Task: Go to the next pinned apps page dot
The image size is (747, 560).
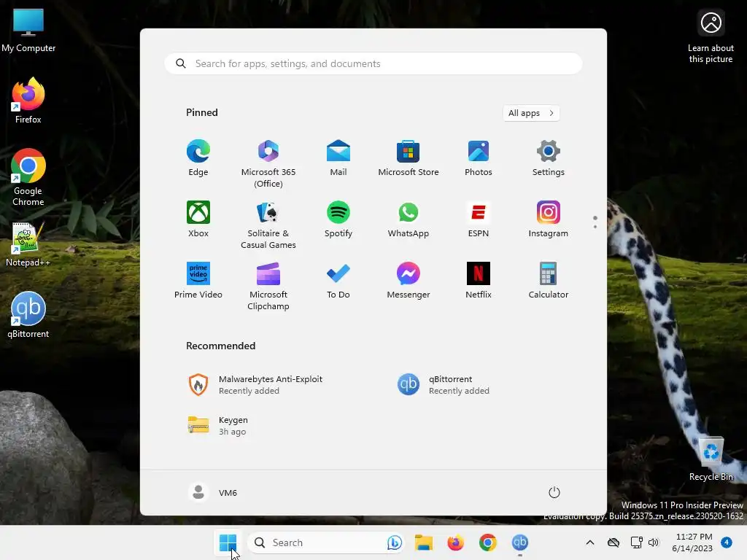Action: point(595,227)
